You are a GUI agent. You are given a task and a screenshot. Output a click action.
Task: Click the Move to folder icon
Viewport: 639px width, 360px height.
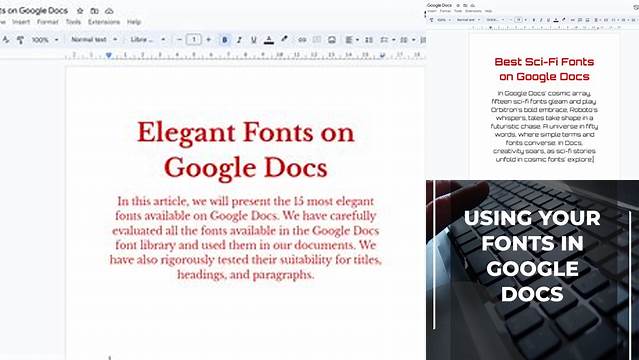(x=95, y=11)
